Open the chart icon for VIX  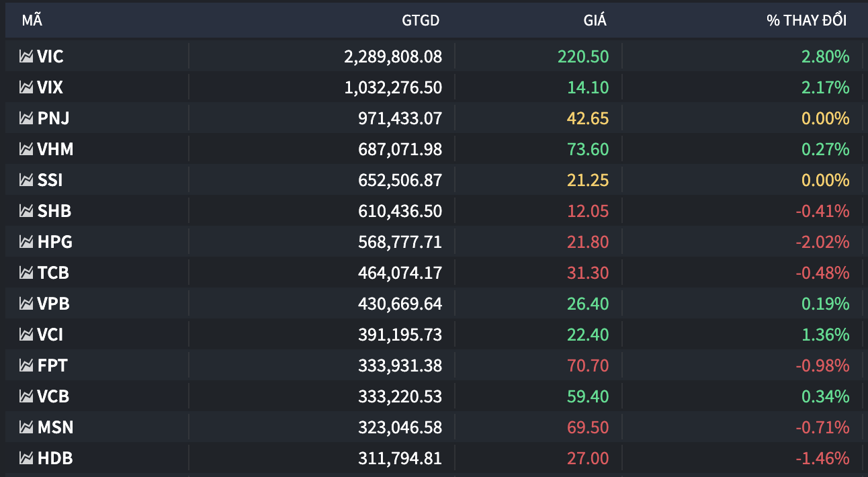click(x=26, y=87)
